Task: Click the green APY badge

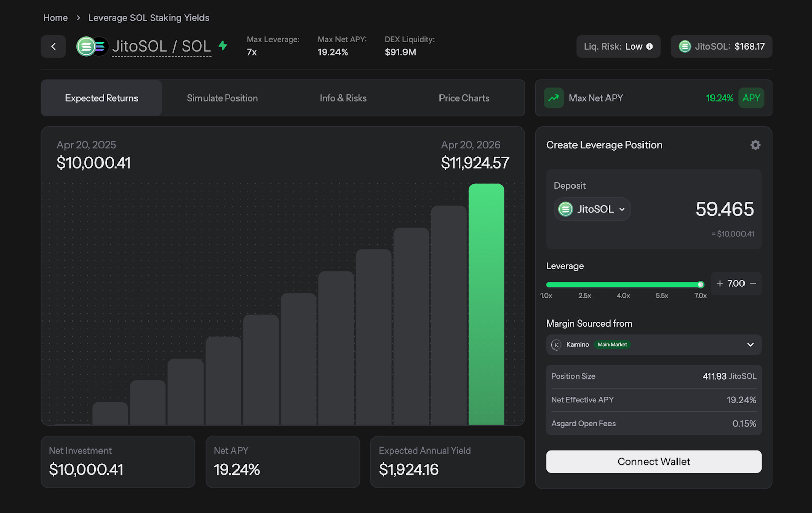Action: click(x=751, y=98)
